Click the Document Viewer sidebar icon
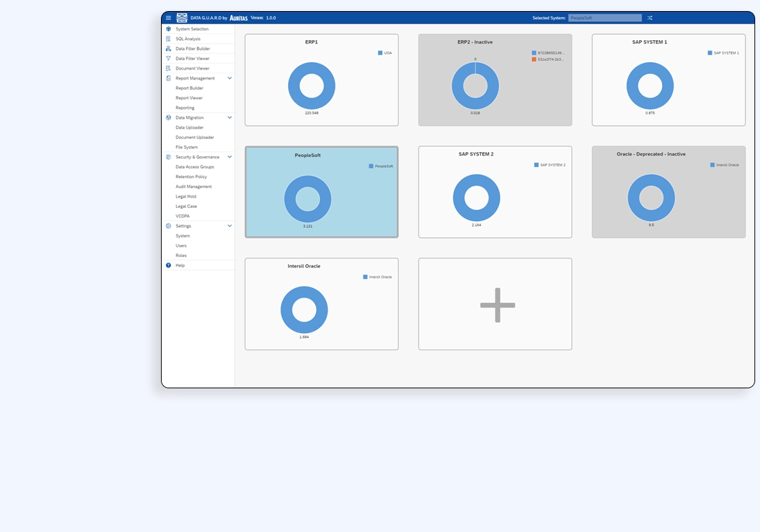 168,68
